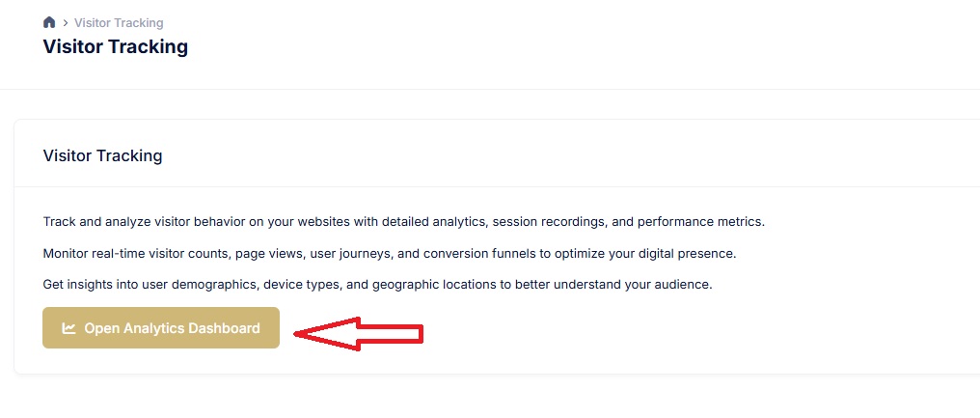The width and height of the screenshot is (980, 418).
Task: Click the red arrow's rectangular tail
Action: click(391, 334)
